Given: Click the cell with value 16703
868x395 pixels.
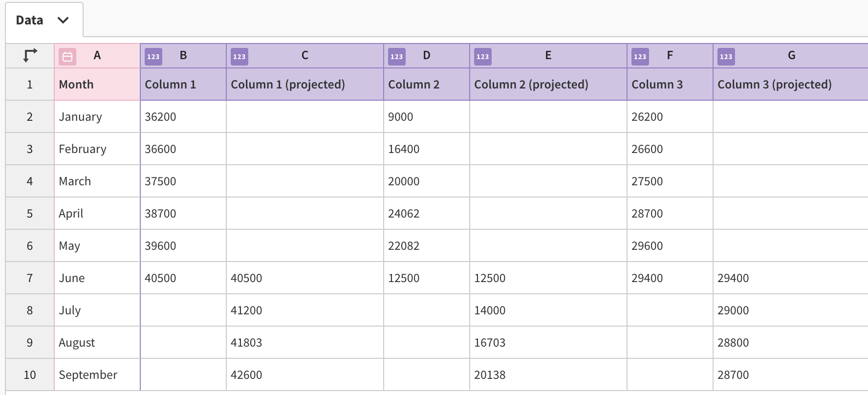Looking at the screenshot, I should [548, 343].
